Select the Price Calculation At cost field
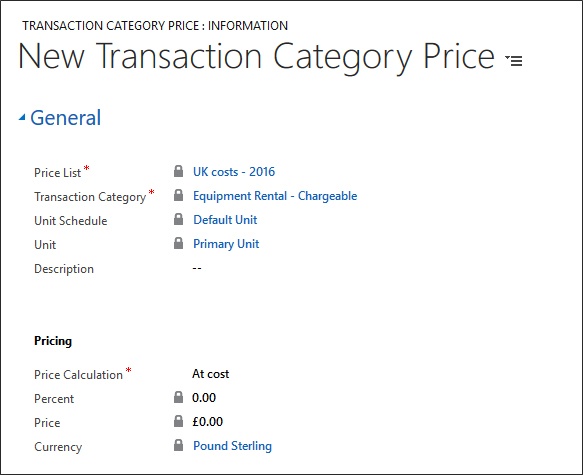The image size is (583, 475). click(210, 374)
